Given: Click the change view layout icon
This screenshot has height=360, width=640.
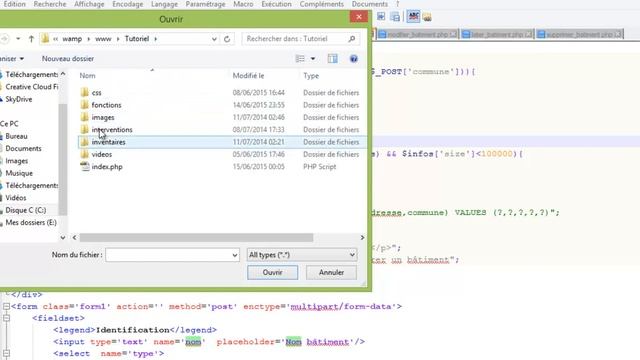Looking at the screenshot, I should click(x=300, y=59).
